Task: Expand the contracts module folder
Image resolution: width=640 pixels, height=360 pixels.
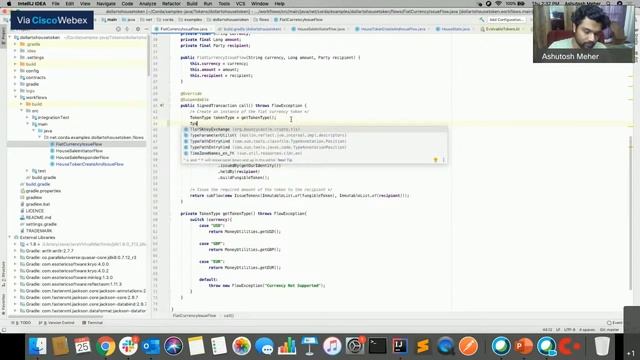Action: coord(15,78)
